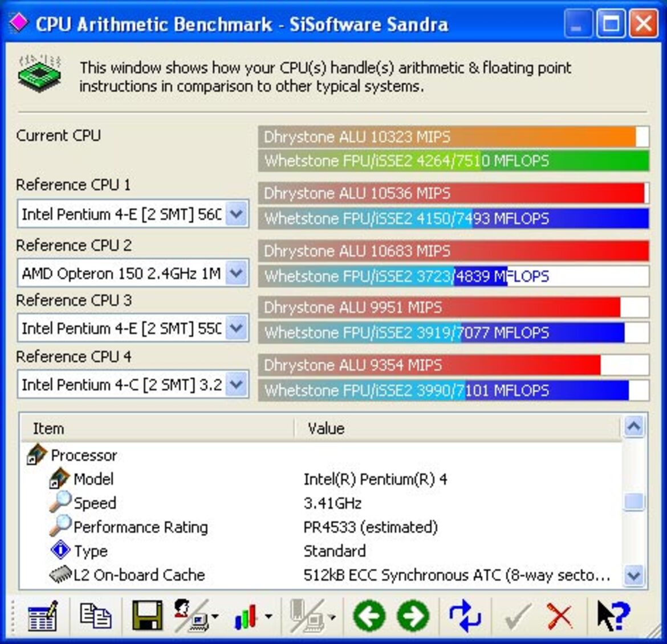This screenshot has width=667, height=644.
Task: Click the Intel Pentium 4-E 550 combo text
Action: pos(121,328)
